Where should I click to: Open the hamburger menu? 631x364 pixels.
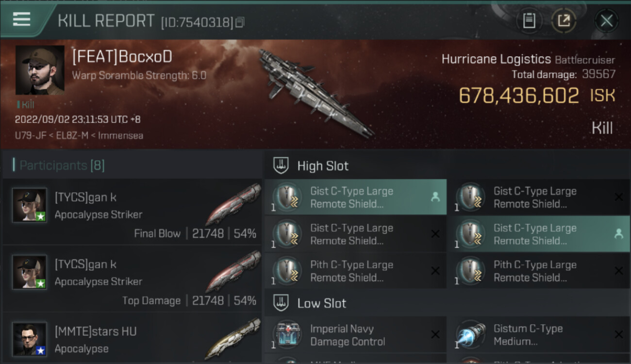coord(21,19)
